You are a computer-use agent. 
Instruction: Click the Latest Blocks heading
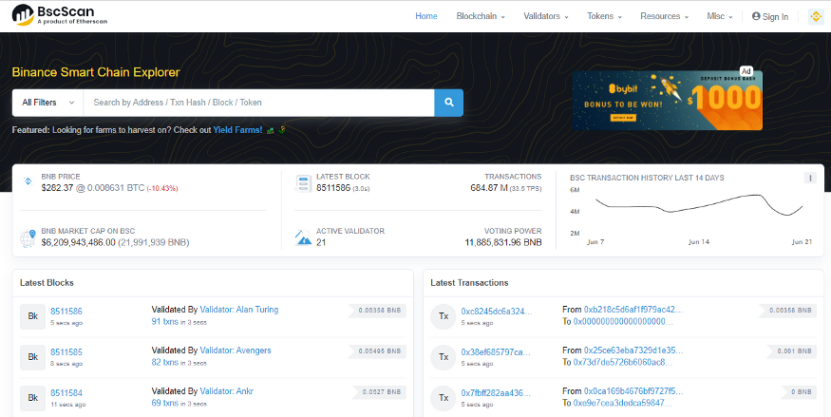(x=47, y=283)
